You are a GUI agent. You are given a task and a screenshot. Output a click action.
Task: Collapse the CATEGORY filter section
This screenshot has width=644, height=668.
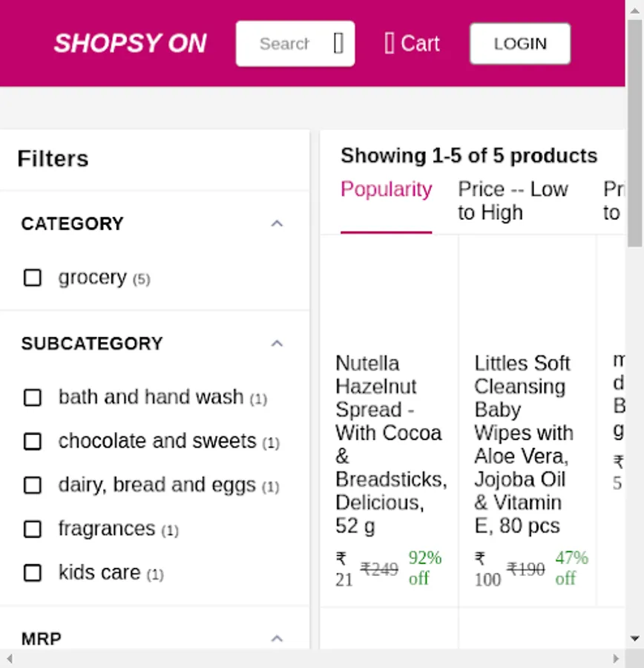click(x=277, y=223)
